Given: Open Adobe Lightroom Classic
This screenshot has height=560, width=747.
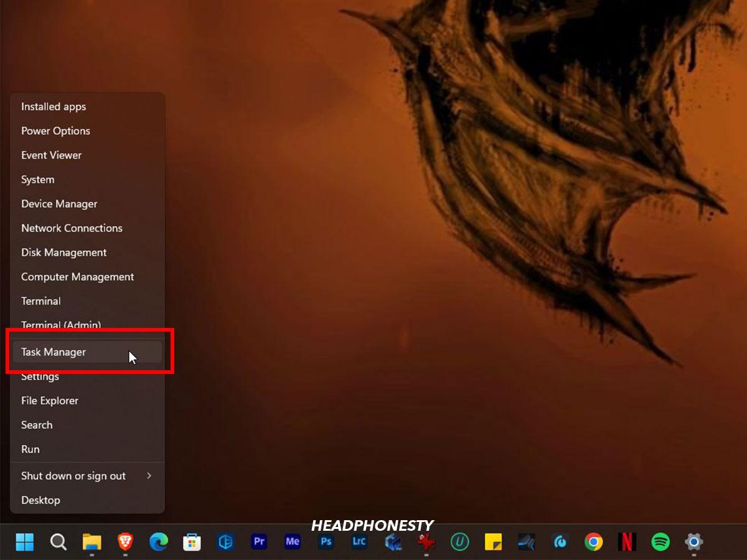Looking at the screenshot, I should (359, 542).
